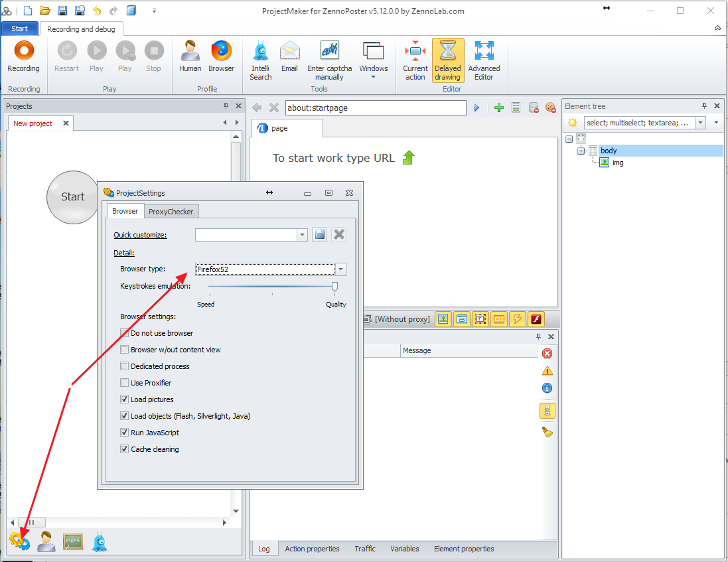Select the img tree item
This screenshot has width=728, height=562.
point(617,163)
